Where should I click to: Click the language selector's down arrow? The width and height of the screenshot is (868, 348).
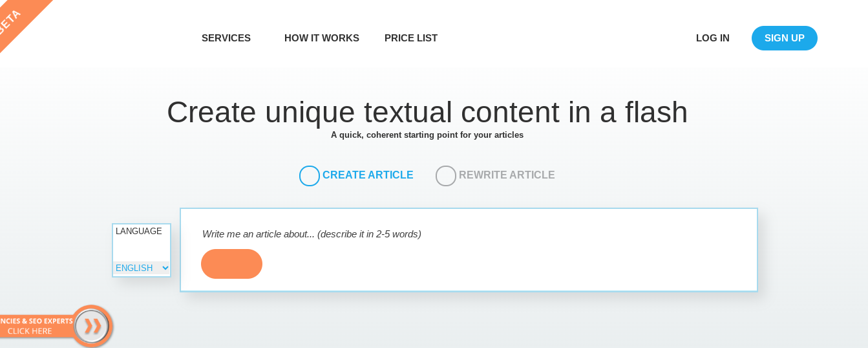point(165,268)
